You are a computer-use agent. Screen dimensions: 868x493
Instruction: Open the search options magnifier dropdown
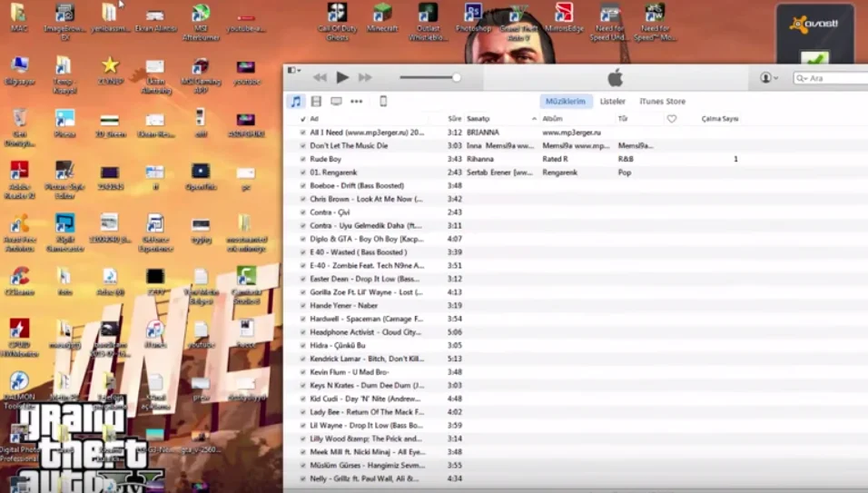(x=801, y=78)
